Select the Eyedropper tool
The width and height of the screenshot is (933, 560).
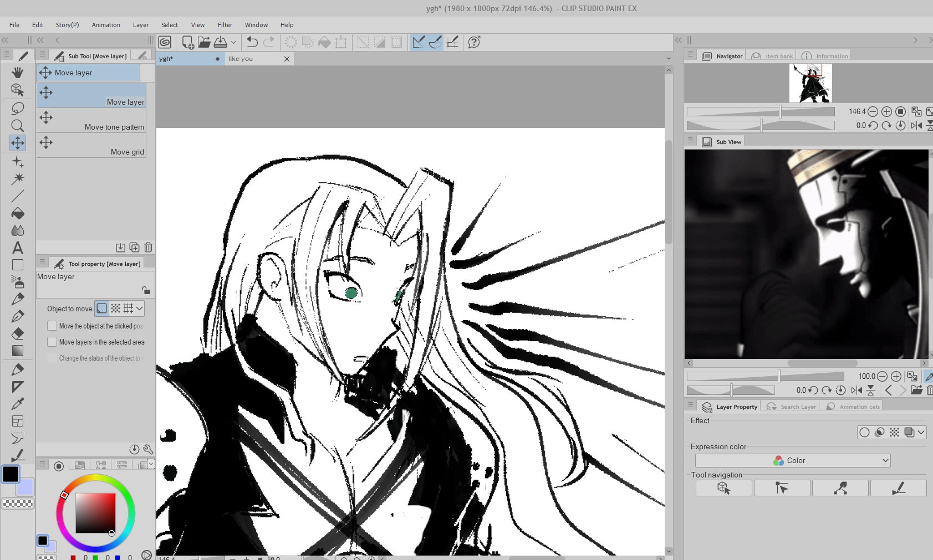click(x=18, y=404)
